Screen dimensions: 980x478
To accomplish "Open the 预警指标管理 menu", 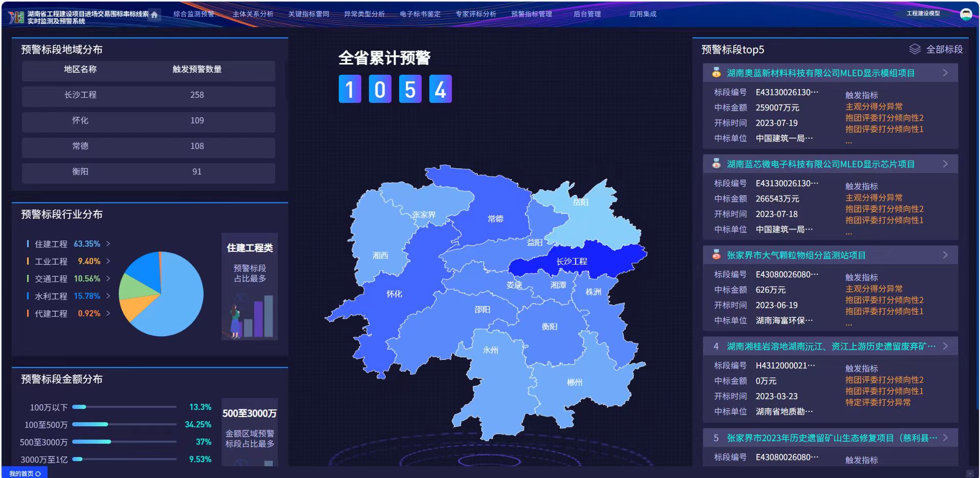I will (531, 14).
